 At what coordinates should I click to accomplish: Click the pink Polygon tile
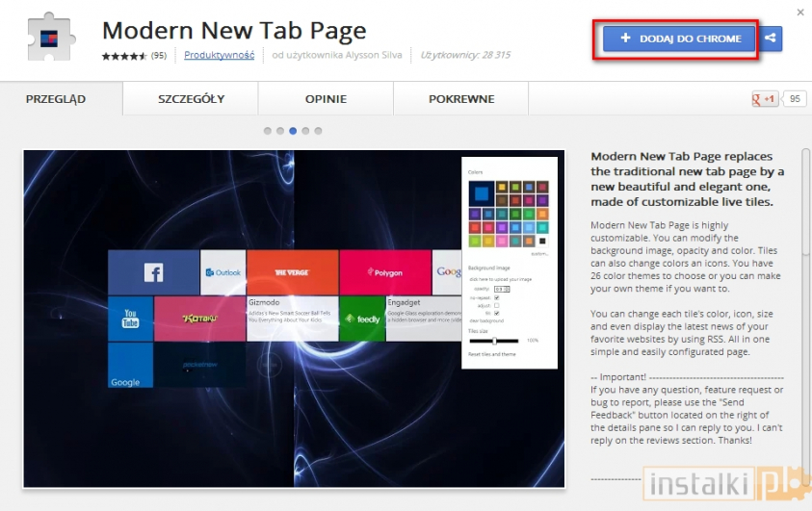[385, 272]
